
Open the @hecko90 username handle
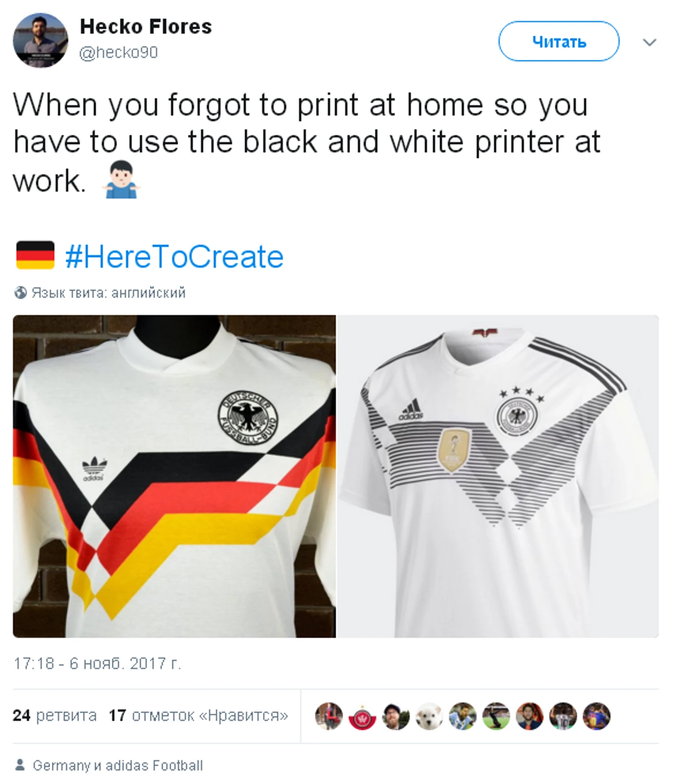[x=119, y=52]
